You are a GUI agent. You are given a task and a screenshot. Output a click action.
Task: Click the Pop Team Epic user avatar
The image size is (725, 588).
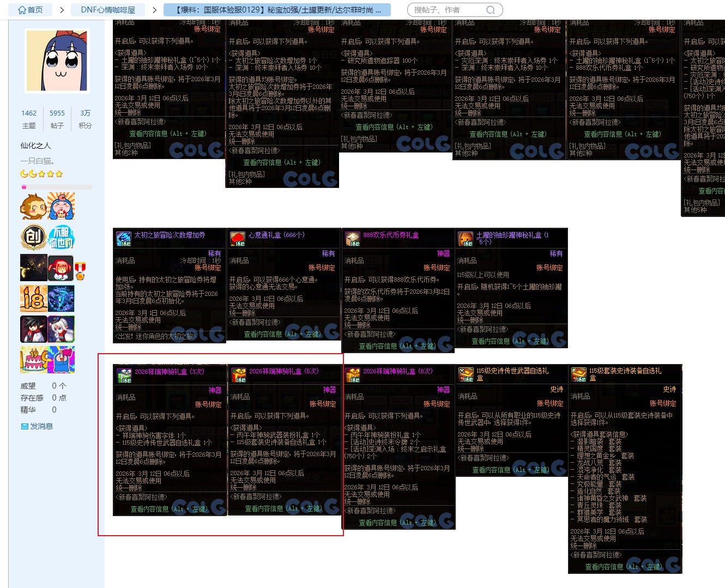coord(57,60)
